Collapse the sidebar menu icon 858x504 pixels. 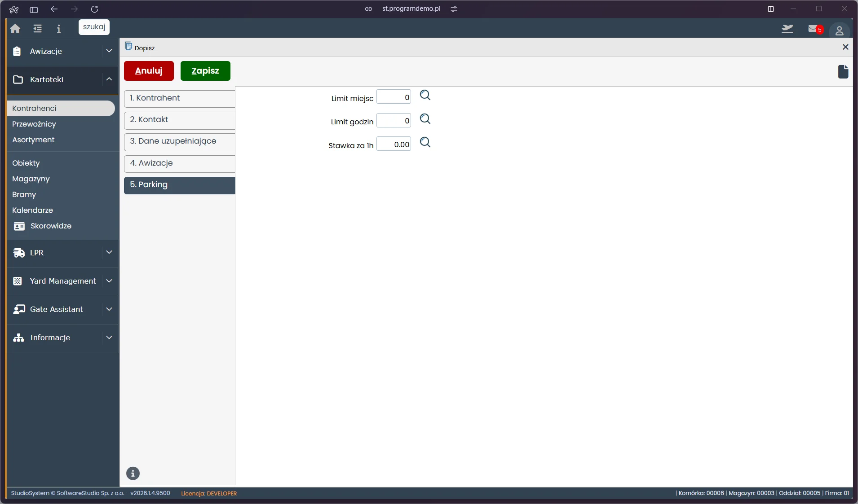click(37, 29)
